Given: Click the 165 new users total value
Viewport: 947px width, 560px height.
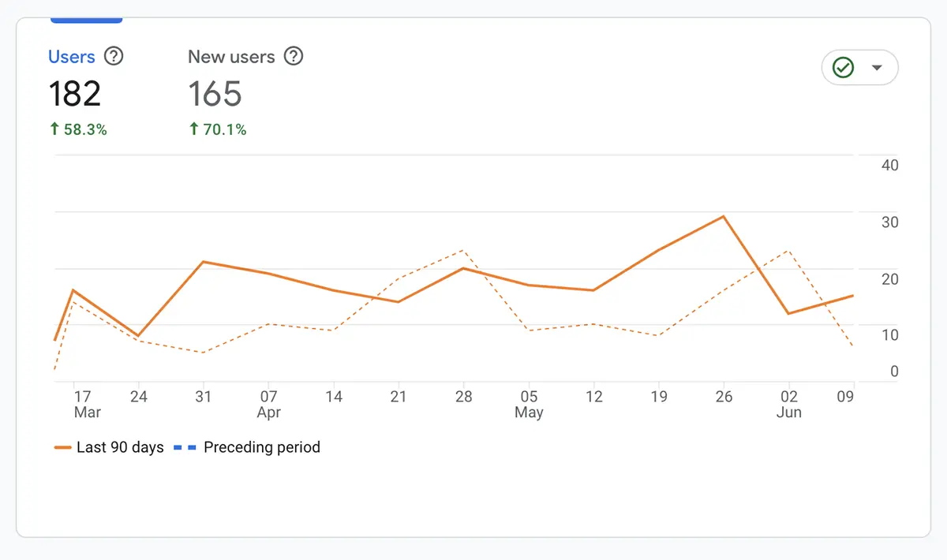Looking at the screenshot, I should point(215,94).
